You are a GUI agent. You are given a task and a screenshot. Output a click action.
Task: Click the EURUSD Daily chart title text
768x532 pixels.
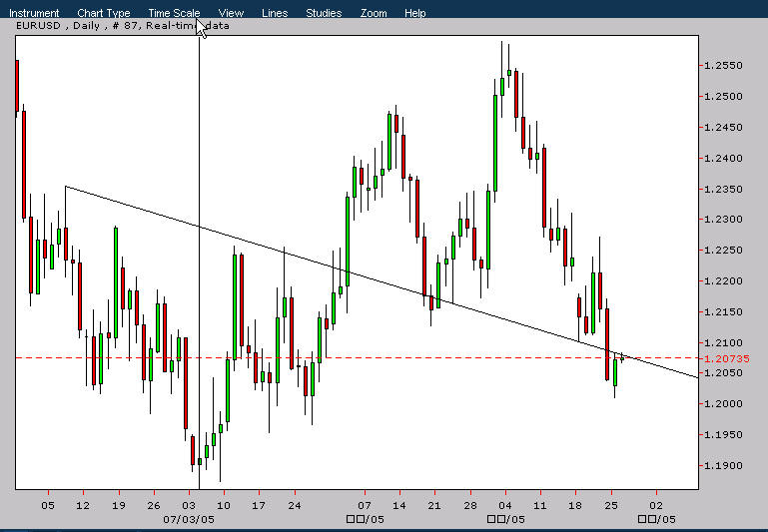tap(123, 25)
